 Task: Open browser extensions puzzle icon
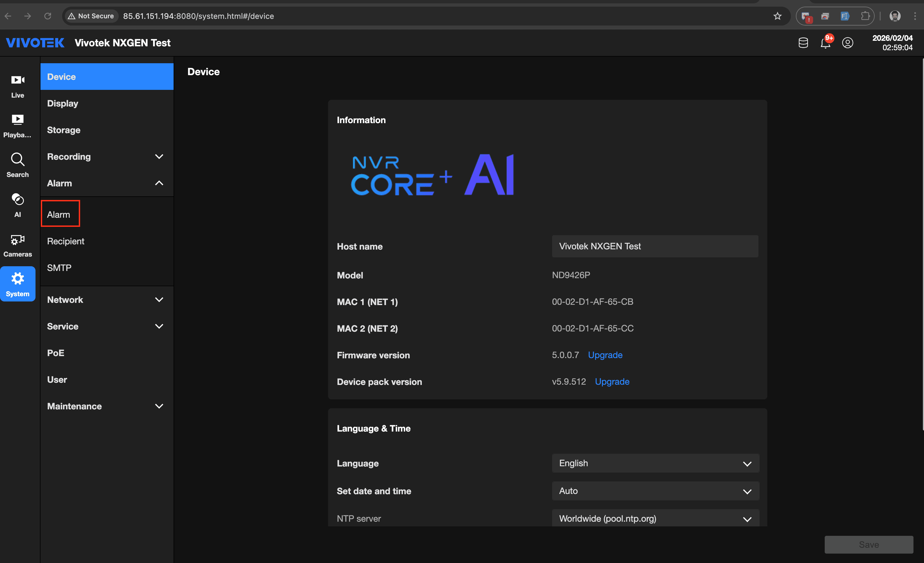click(x=865, y=16)
